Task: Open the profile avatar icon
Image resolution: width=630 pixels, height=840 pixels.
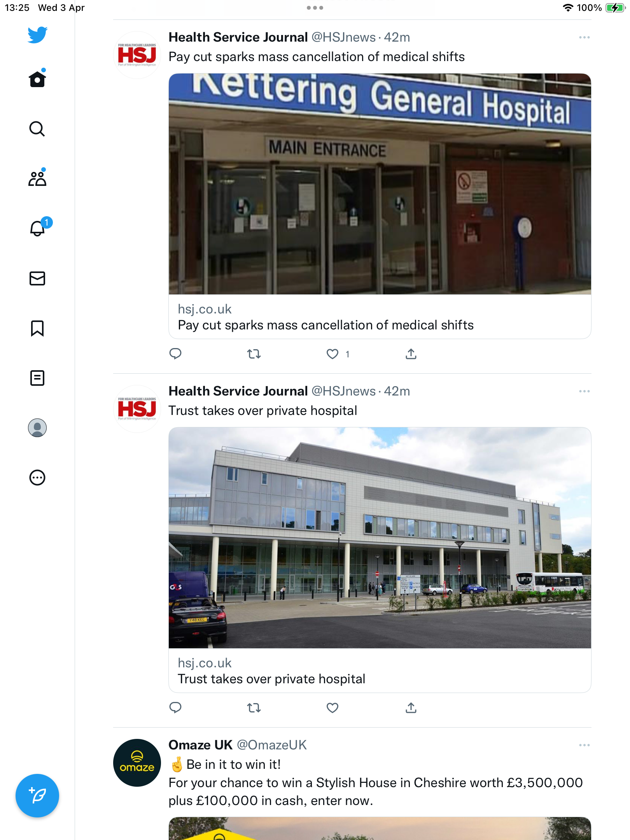Action: click(37, 428)
